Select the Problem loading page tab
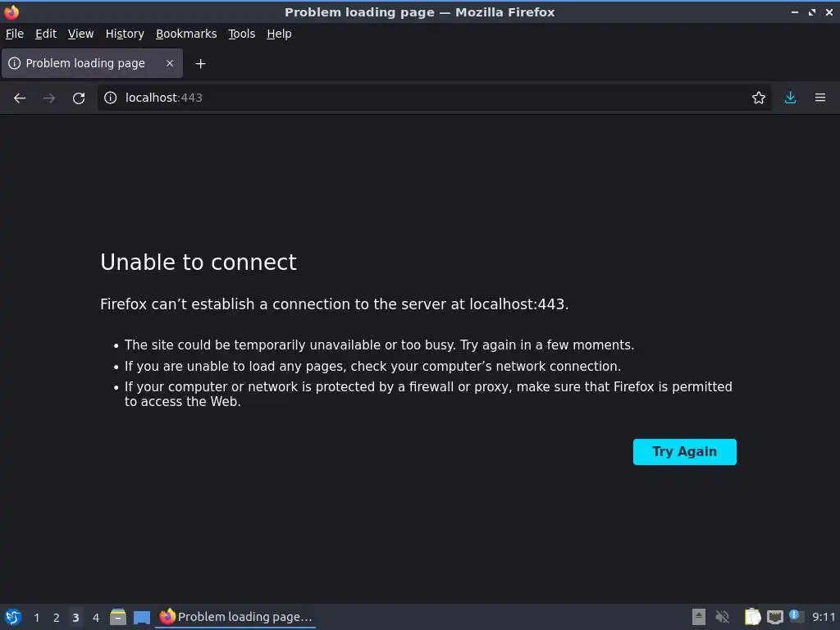Viewport: 840px width, 630px height. pos(92,63)
